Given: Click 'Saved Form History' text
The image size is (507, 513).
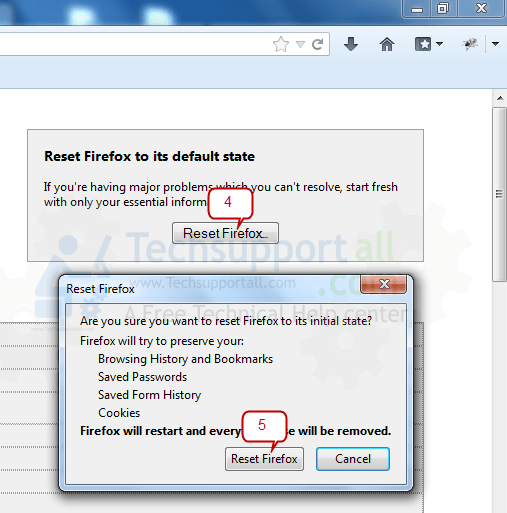Looking at the screenshot, I should point(149,395).
